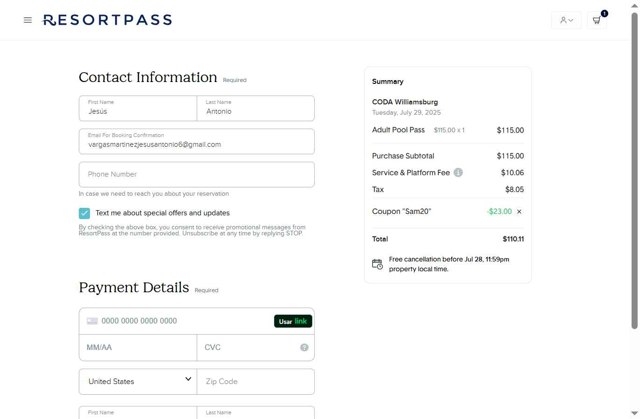
Task: Click the -$23.00 coupon discount
Action: tap(499, 211)
